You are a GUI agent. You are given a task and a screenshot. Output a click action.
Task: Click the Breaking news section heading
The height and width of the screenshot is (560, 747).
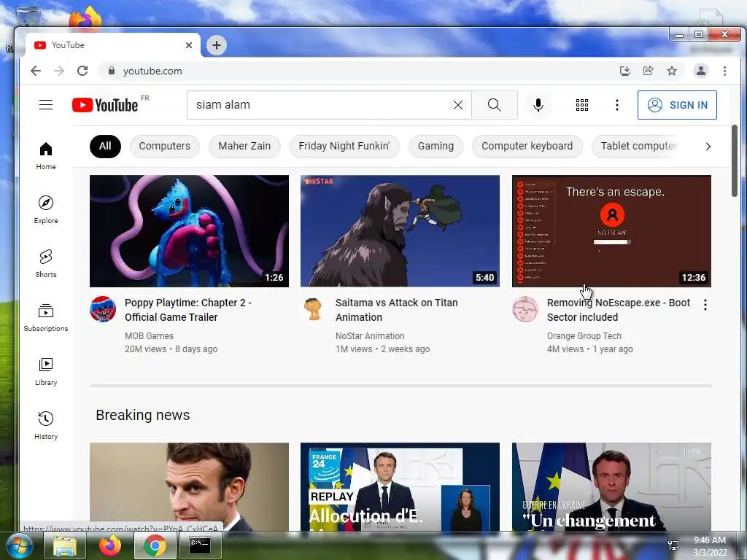point(143,415)
